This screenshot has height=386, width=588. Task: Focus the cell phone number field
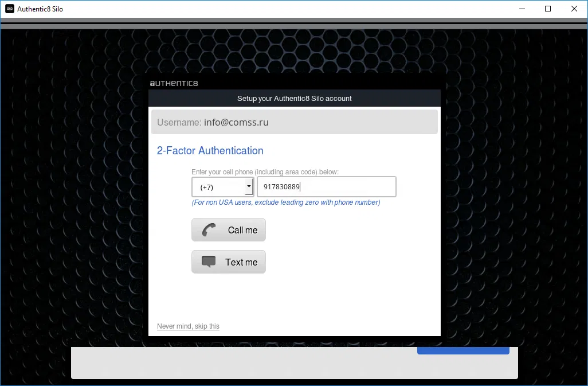[x=326, y=187]
